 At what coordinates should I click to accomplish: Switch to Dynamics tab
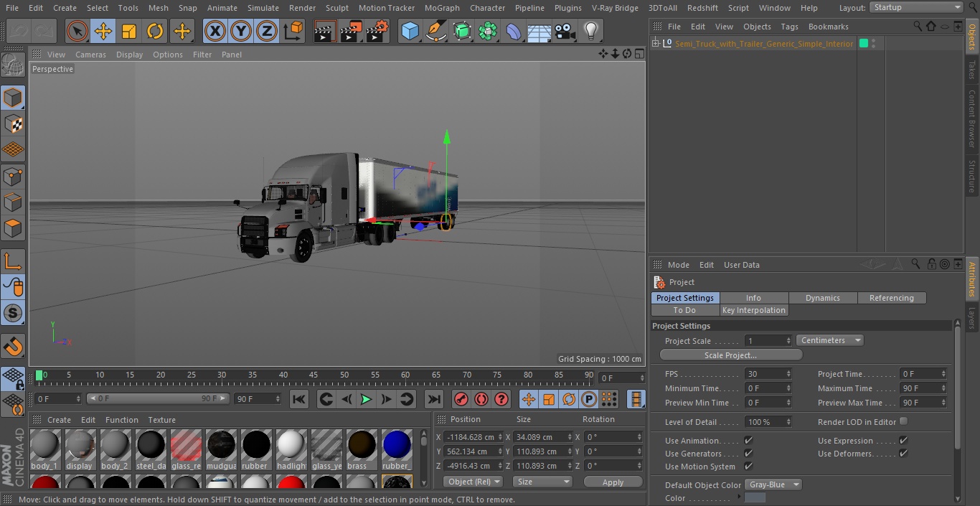coord(823,298)
